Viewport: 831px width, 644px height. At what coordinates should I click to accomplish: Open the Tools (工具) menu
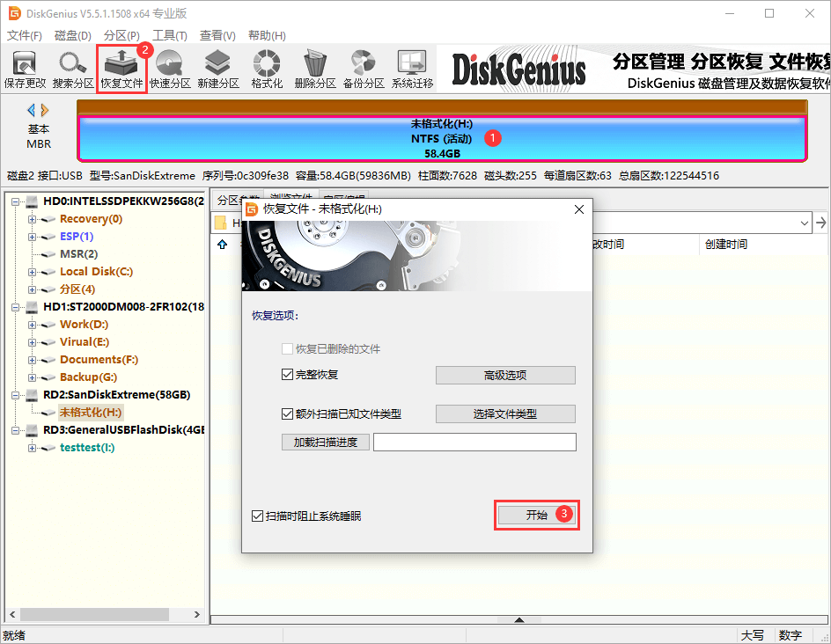[x=170, y=35]
